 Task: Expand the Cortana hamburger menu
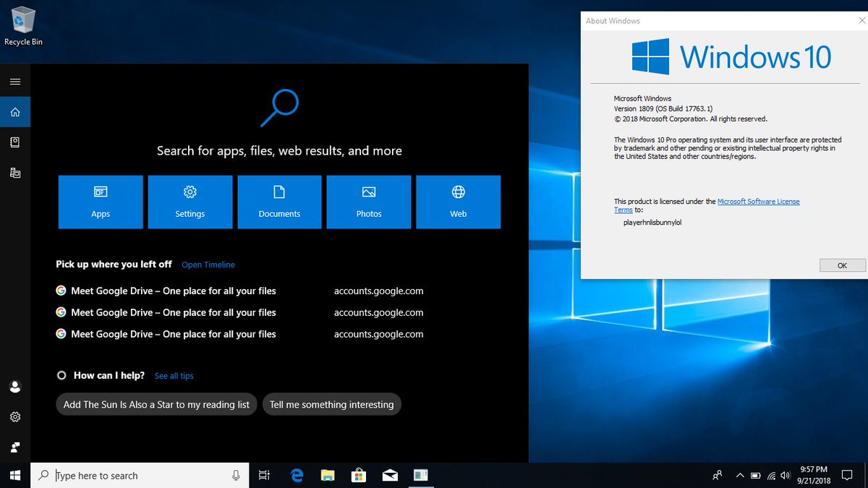tap(15, 82)
